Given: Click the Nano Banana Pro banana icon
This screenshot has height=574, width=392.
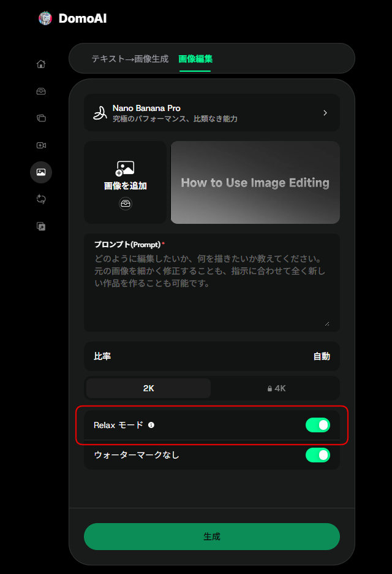Looking at the screenshot, I should pyautogui.click(x=100, y=113).
